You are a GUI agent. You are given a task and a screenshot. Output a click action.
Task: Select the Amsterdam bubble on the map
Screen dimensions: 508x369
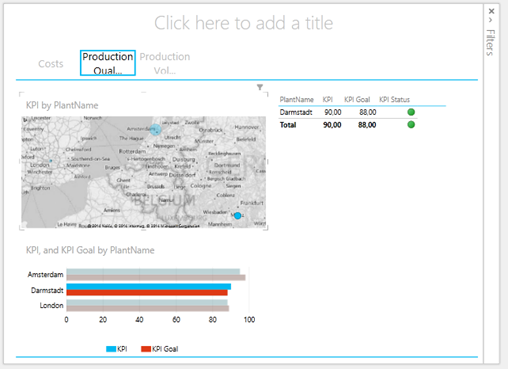[155, 129]
